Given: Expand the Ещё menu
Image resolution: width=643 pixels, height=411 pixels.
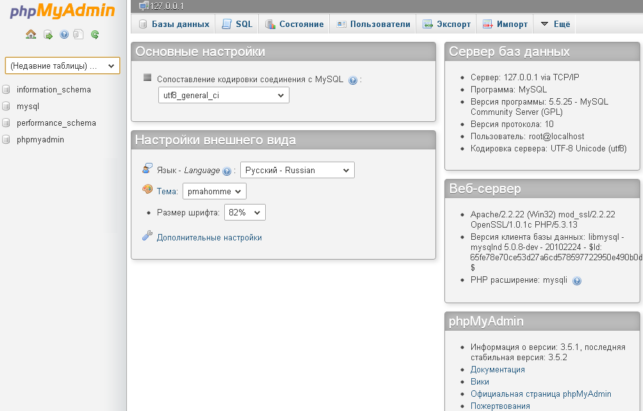Looking at the screenshot, I should click(556, 24).
